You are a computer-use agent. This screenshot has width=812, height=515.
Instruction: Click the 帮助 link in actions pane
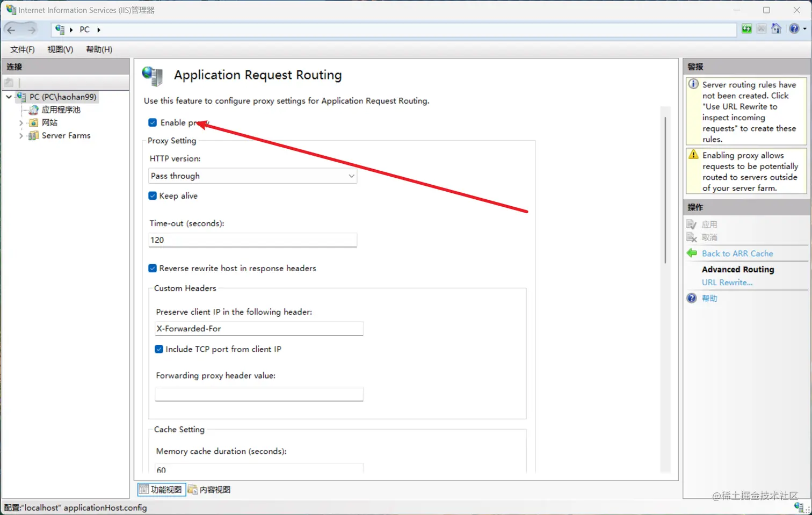709,298
